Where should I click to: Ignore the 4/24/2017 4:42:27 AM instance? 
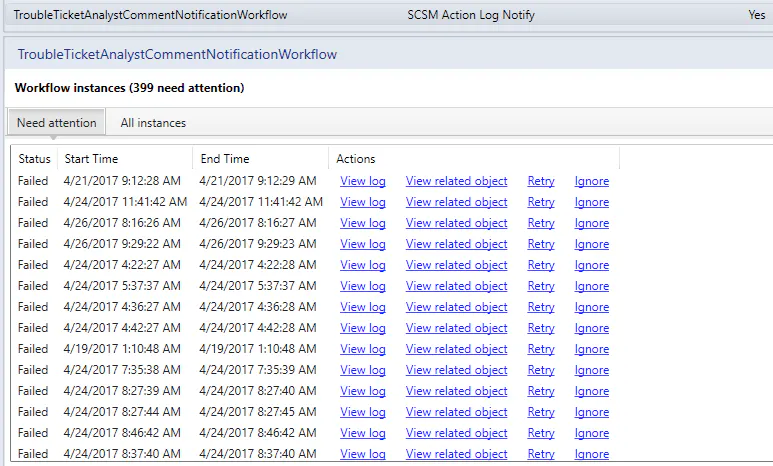pos(592,328)
